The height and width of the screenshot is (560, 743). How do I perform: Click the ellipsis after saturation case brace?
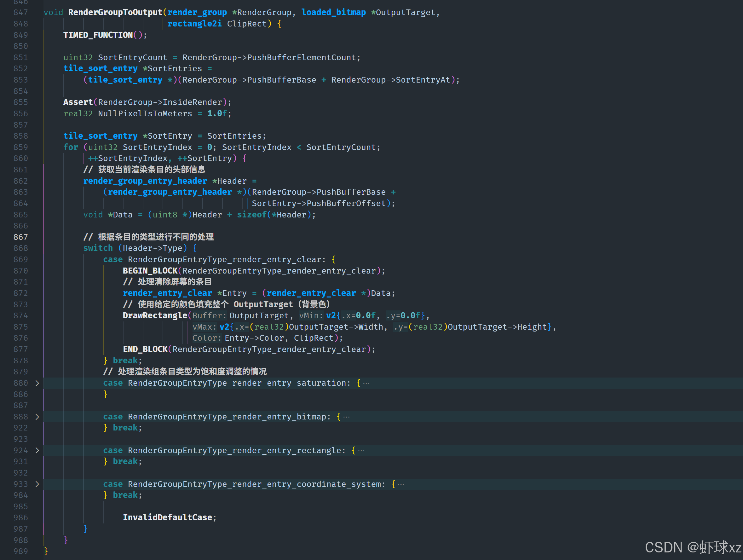pyautogui.click(x=366, y=383)
